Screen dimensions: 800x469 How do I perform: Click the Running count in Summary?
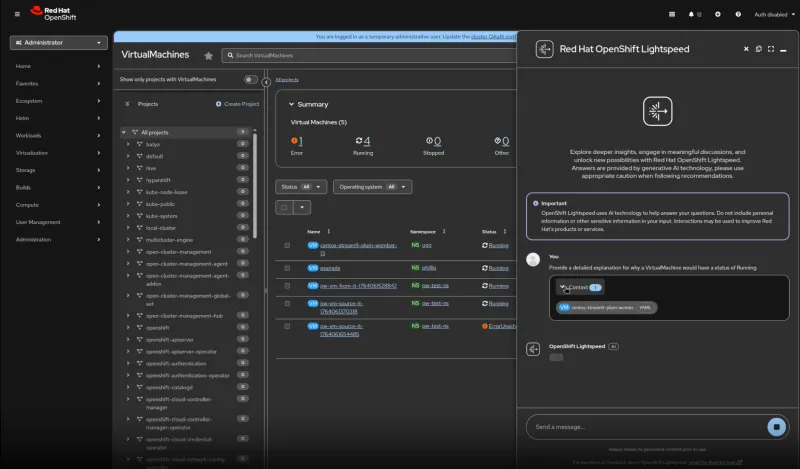pos(367,141)
